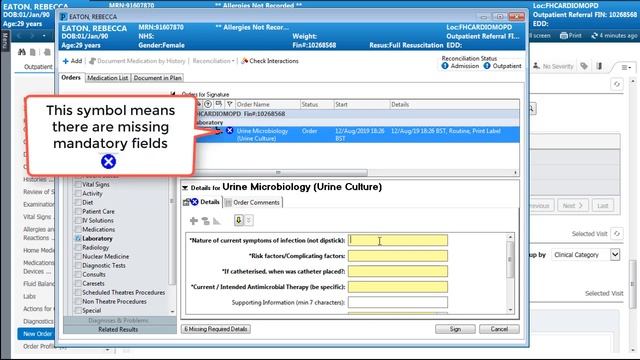Screen dimensions: 640x360
Task: Click the filter funnel column header icon
Action: click(x=229, y=104)
